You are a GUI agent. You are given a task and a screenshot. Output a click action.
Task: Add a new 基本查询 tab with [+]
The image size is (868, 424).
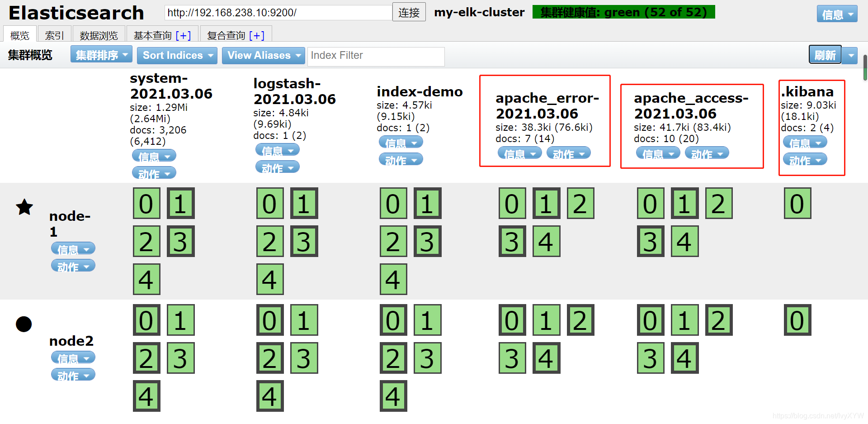[x=183, y=35]
